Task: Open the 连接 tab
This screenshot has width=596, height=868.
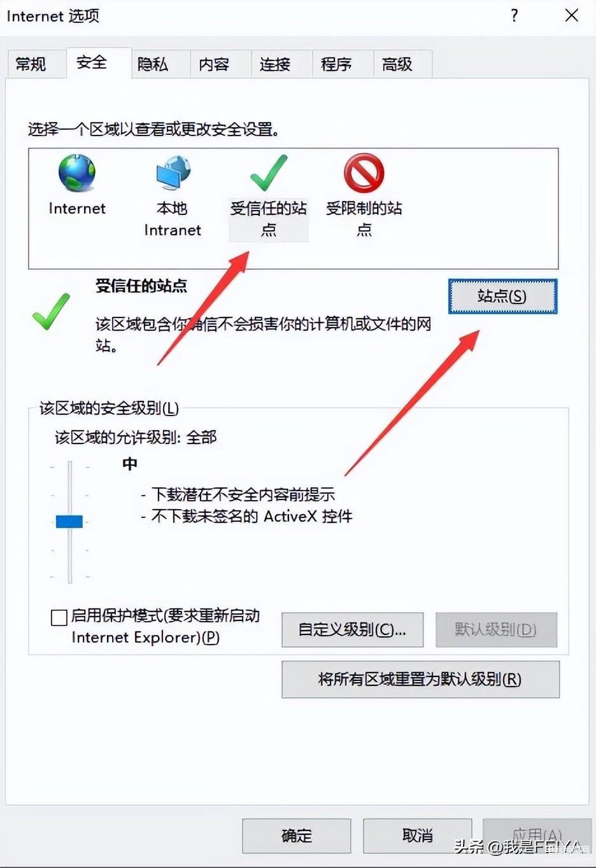Action: click(x=275, y=64)
